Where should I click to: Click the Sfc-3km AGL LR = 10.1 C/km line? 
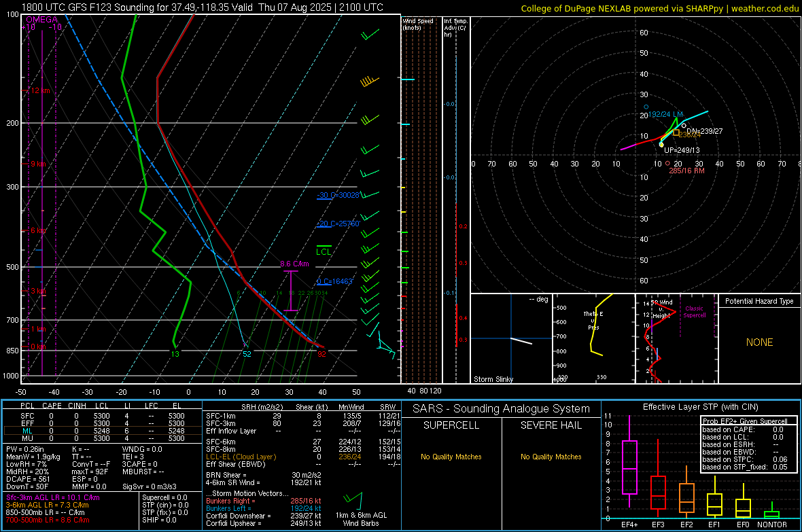pyautogui.click(x=53, y=498)
